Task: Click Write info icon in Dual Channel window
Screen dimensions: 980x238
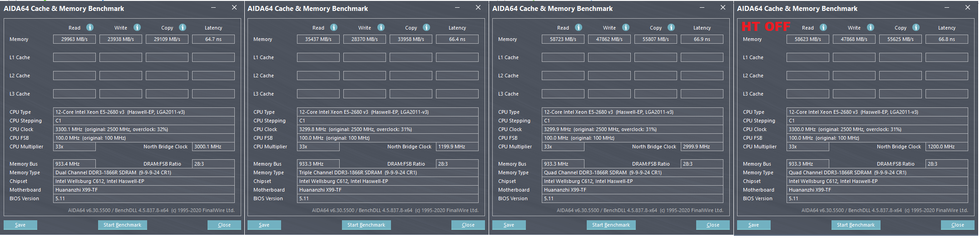Action: [x=137, y=27]
